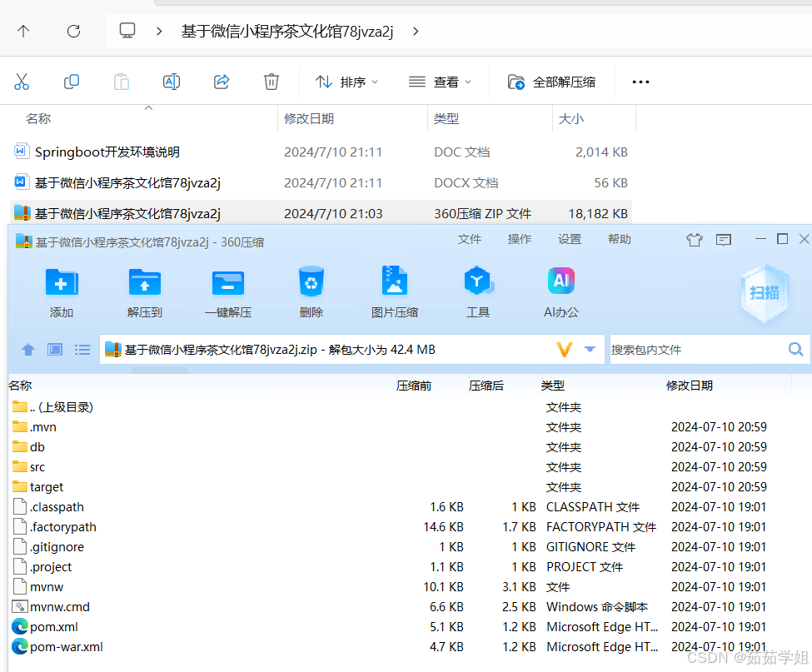This screenshot has height=672, width=812.
Task: Refresh the Explorer folder view
Action: (73, 31)
